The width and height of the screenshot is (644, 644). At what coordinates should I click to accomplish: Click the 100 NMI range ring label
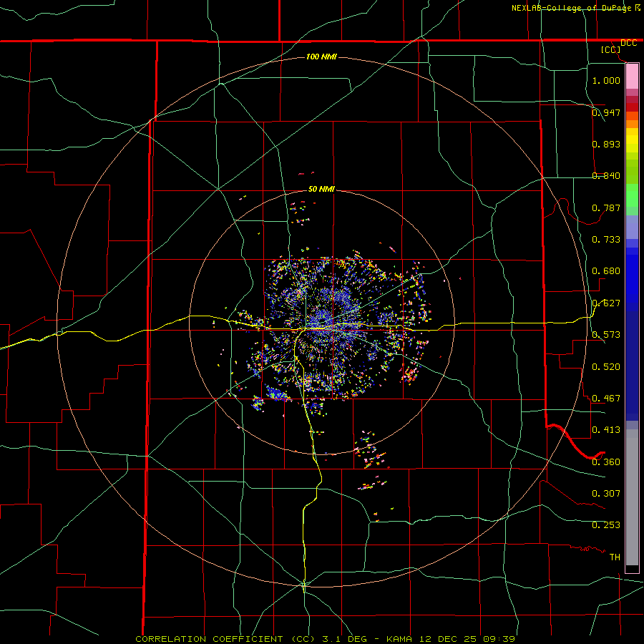(321, 57)
